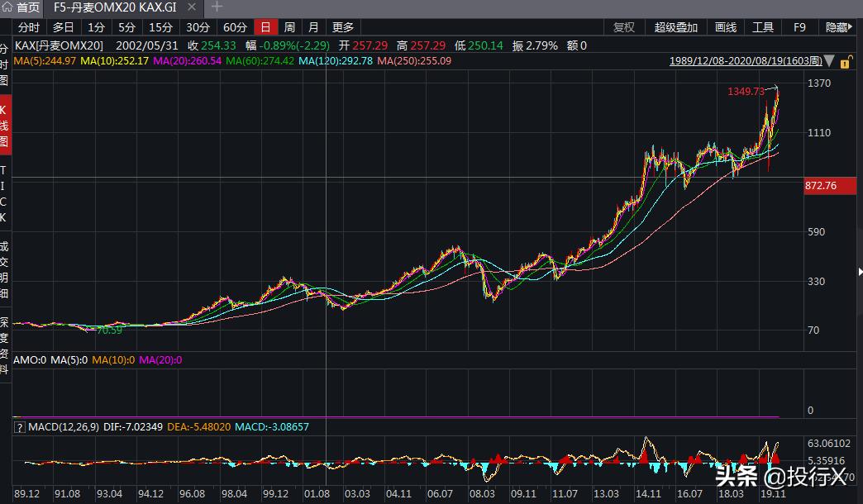Click the MACD indicator help question mark
Image resolution: width=863 pixels, height=504 pixels.
21,427
